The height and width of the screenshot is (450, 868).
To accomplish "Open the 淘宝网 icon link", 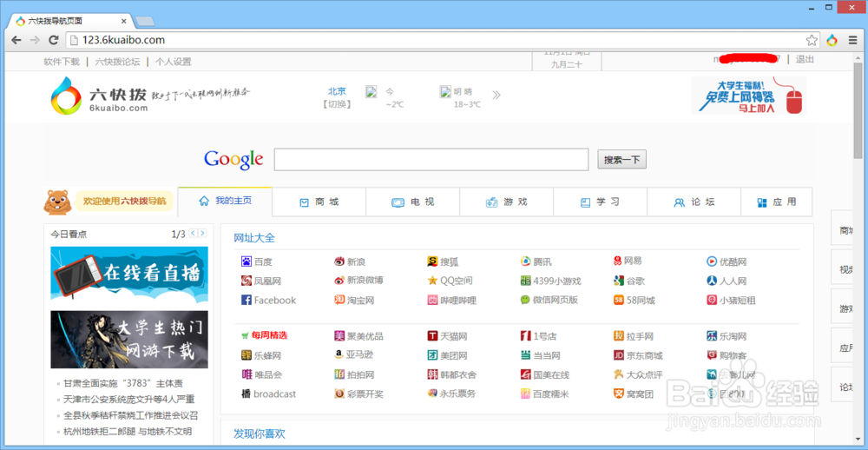I will tap(339, 300).
